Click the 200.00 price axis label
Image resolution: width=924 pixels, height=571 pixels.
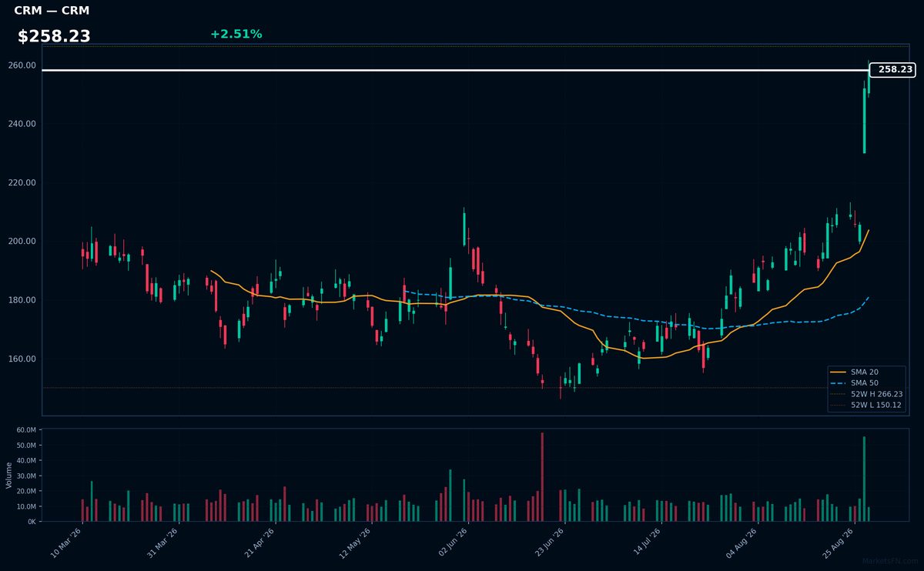[22, 242]
